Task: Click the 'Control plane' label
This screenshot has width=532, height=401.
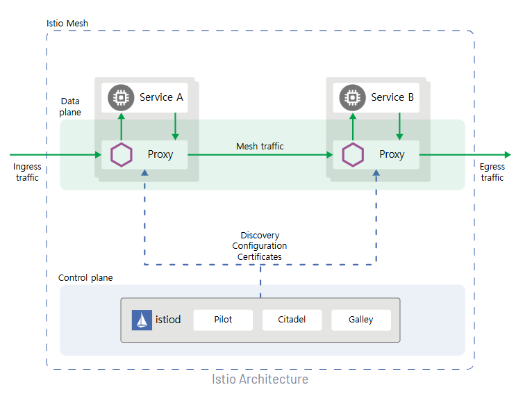Action: [85, 278]
